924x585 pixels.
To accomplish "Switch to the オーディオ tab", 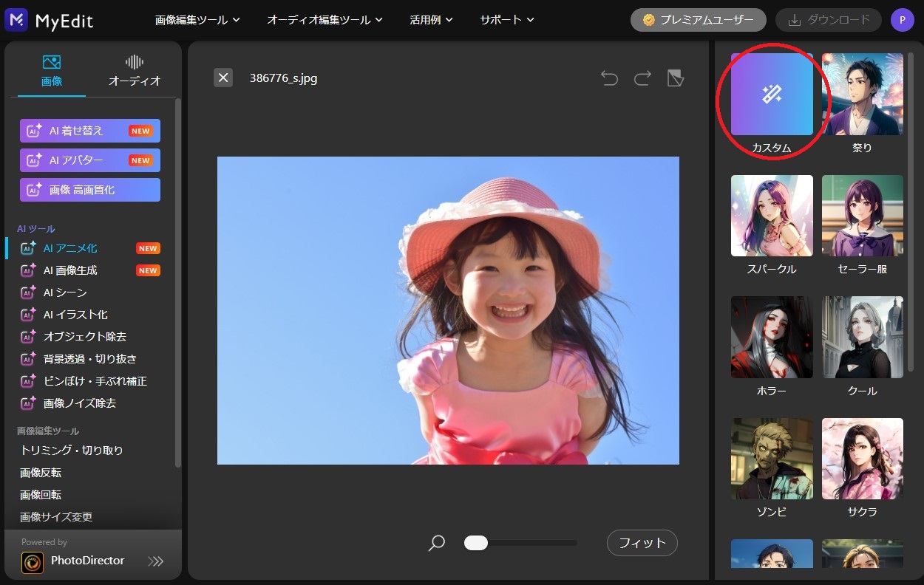I will tap(134, 71).
